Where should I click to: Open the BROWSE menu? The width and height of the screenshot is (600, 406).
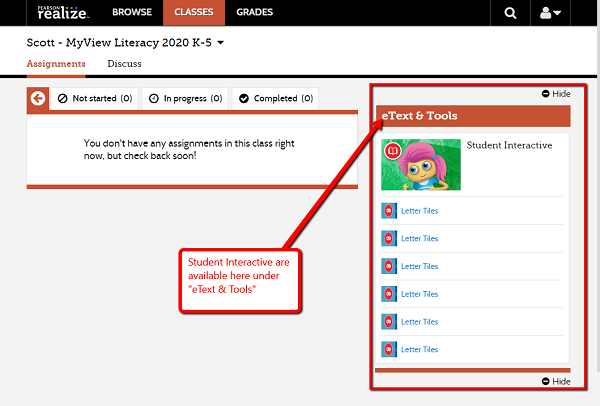(x=132, y=13)
